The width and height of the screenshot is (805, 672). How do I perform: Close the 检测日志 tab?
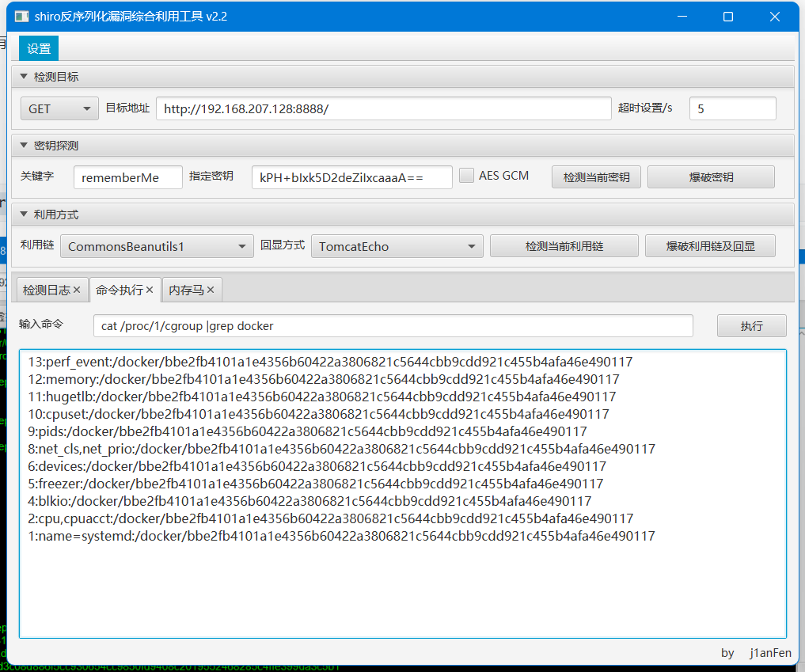pyautogui.click(x=77, y=290)
